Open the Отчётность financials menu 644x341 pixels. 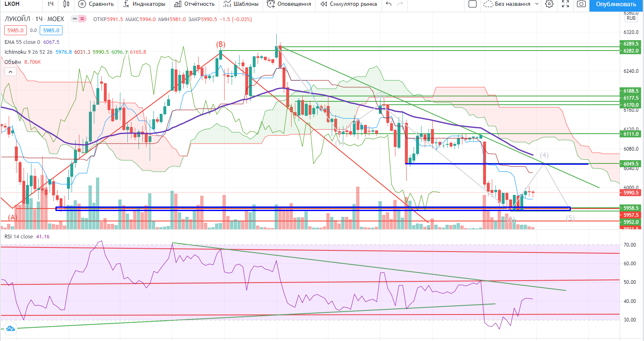[194, 4]
